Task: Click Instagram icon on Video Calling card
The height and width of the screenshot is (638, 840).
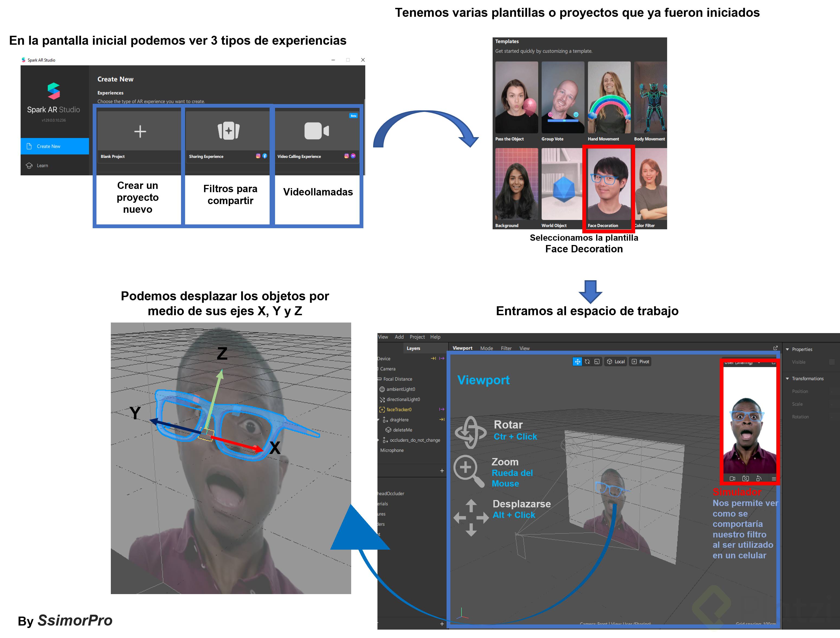Action: [x=346, y=156]
